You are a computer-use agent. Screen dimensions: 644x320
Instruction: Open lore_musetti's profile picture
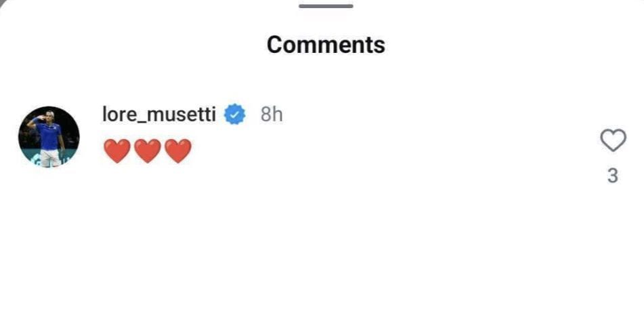(49, 137)
